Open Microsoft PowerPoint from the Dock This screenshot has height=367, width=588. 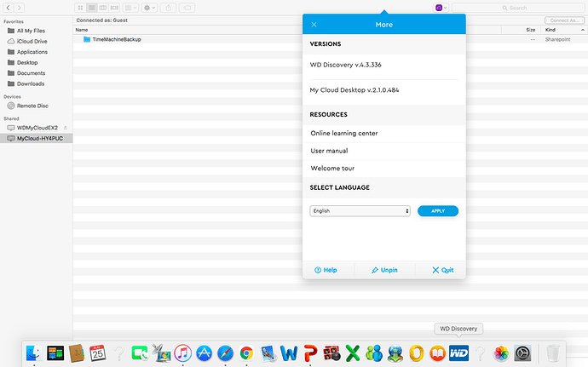pyautogui.click(x=310, y=353)
